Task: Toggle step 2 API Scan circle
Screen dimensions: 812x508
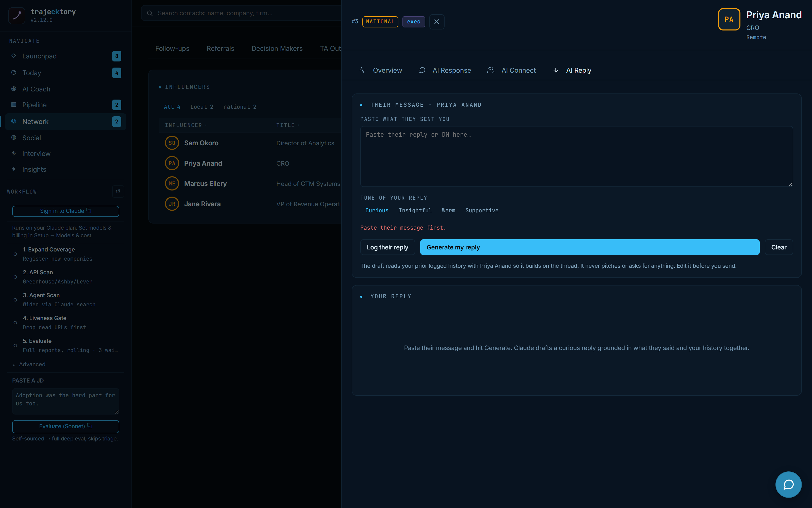Action: click(x=15, y=277)
